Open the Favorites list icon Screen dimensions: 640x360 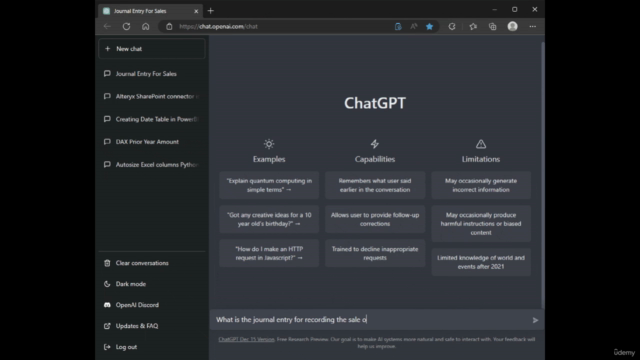click(x=473, y=27)
